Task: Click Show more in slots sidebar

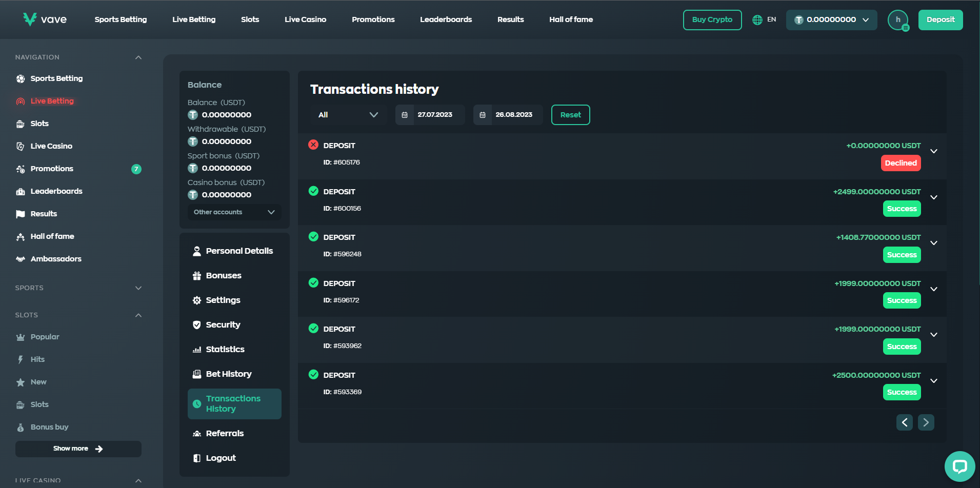Action: coord(78,449)
